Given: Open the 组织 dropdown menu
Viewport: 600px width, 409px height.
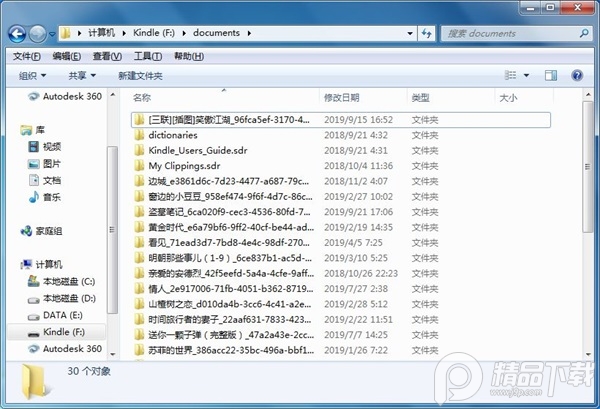Looking at the screenshot, I should 33,75.
